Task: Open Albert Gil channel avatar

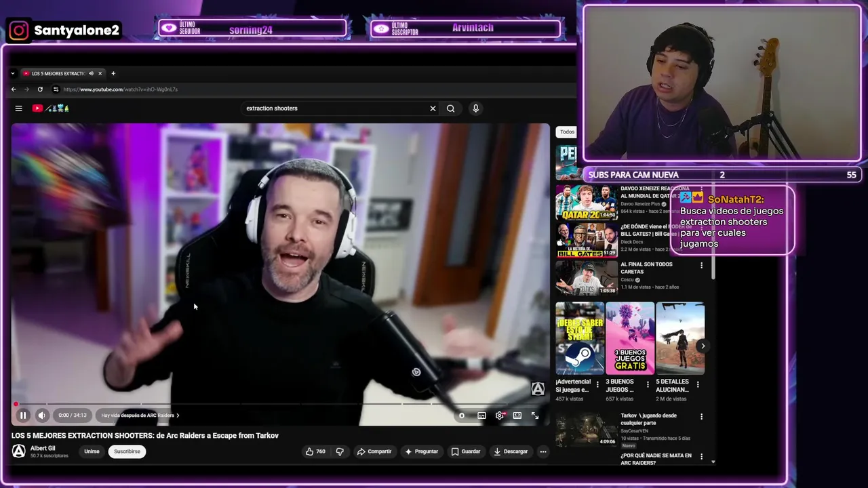Action: point(19,451)
